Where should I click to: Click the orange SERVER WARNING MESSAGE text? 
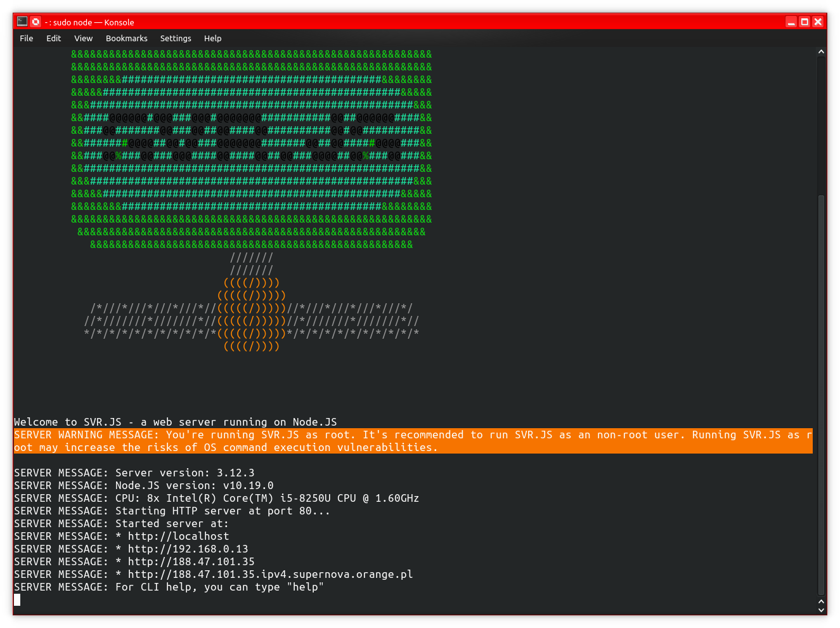(413, 441)
